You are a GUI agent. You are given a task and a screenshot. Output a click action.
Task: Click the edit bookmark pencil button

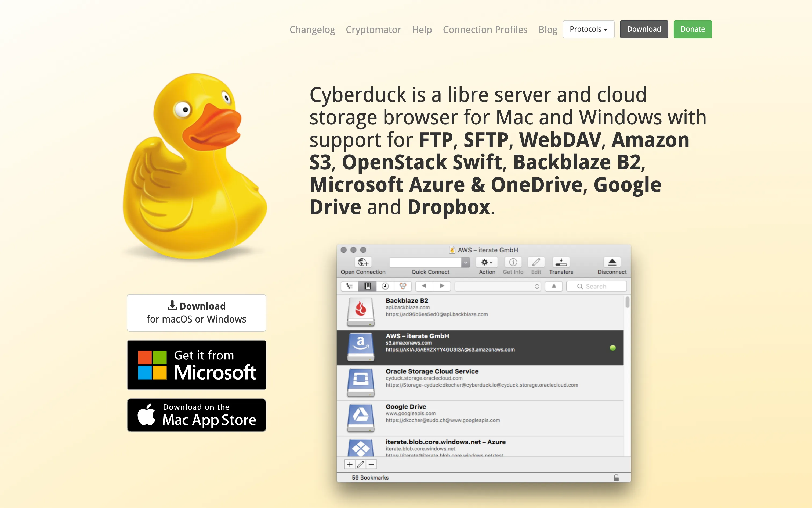pos(360,464)
